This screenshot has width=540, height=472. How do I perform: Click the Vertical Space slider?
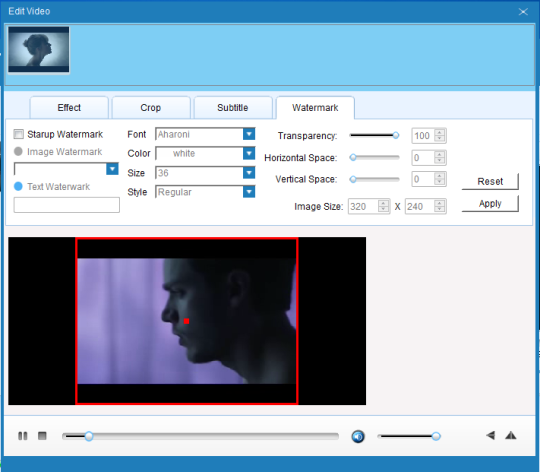click(374, 179)
